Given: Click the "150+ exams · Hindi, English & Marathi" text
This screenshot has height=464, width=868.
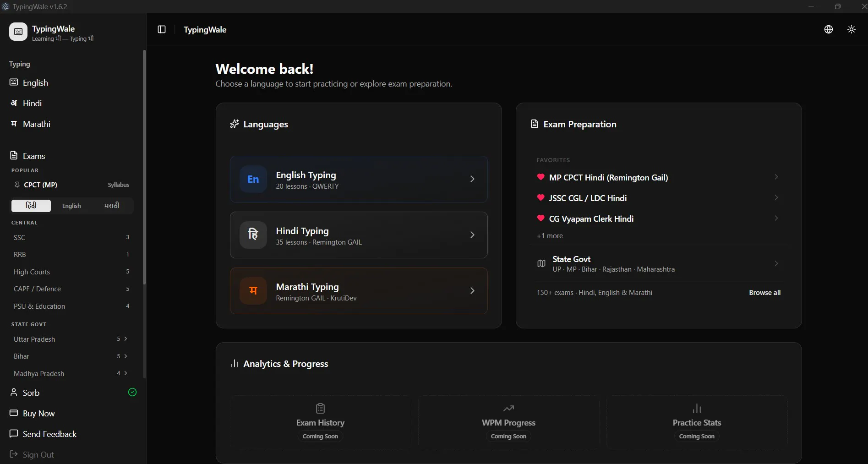Looking at the screenshot, I should point(595,293).
